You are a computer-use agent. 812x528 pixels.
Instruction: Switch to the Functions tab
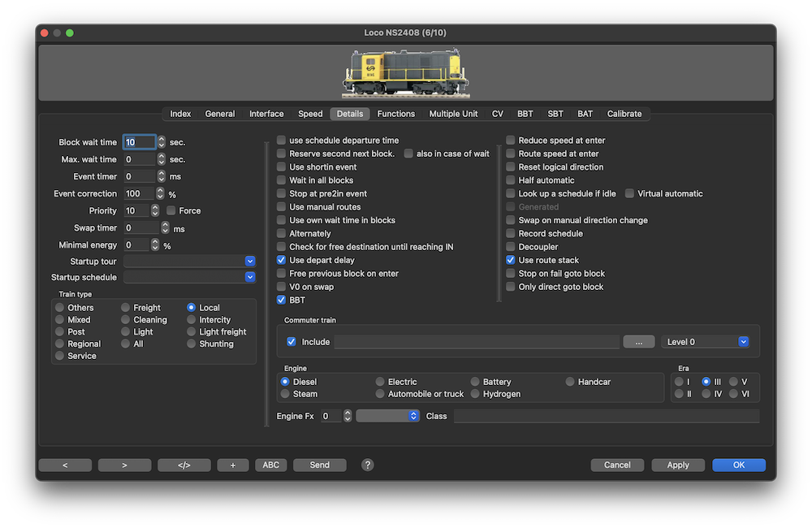(x=396, y=114)
